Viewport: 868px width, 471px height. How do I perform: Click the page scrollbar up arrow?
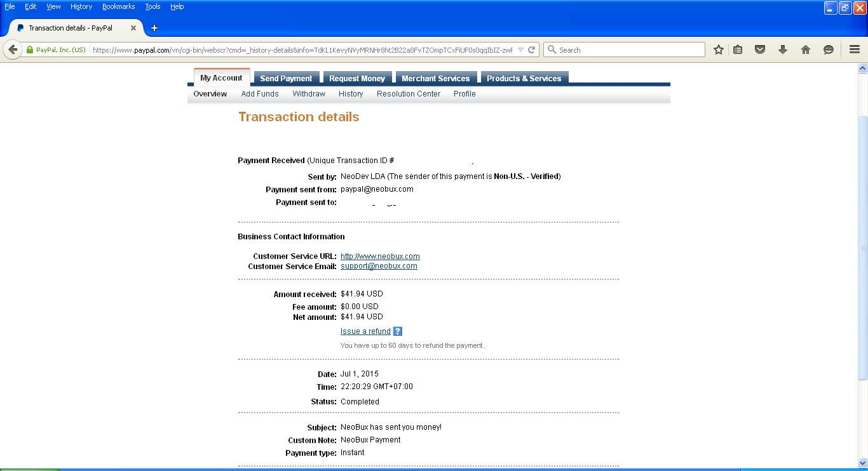(863, 68)
